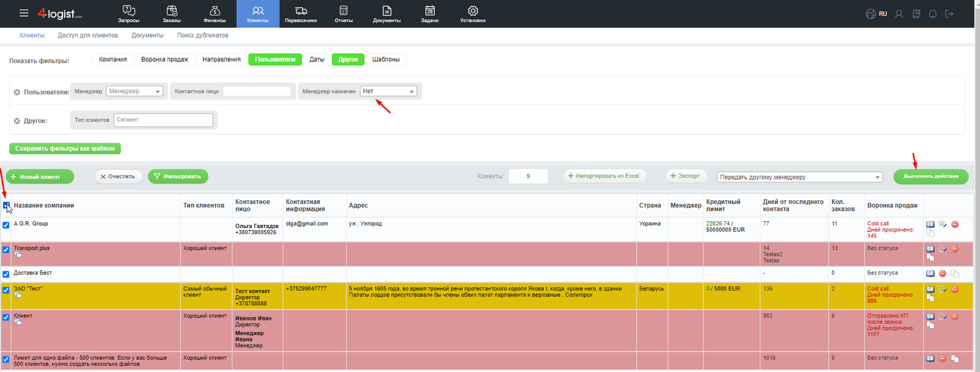
Task: Copy the Transport plus client
Action: pos(930,257)
